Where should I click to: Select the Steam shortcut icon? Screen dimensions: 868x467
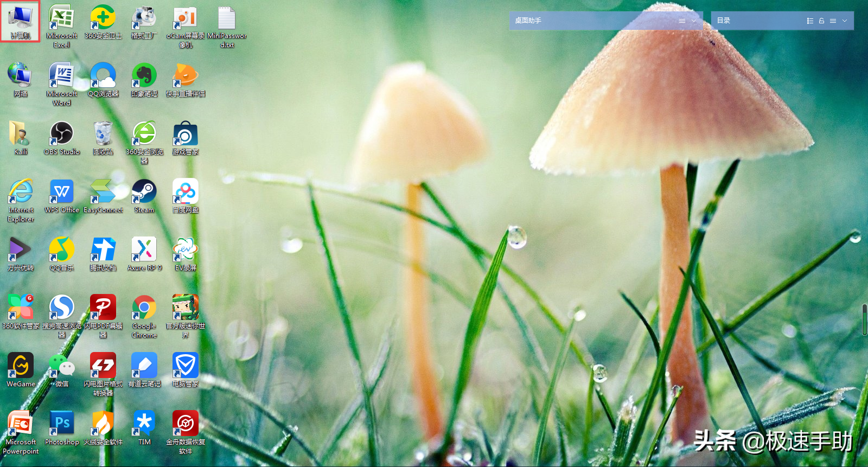tap(144, 193)
